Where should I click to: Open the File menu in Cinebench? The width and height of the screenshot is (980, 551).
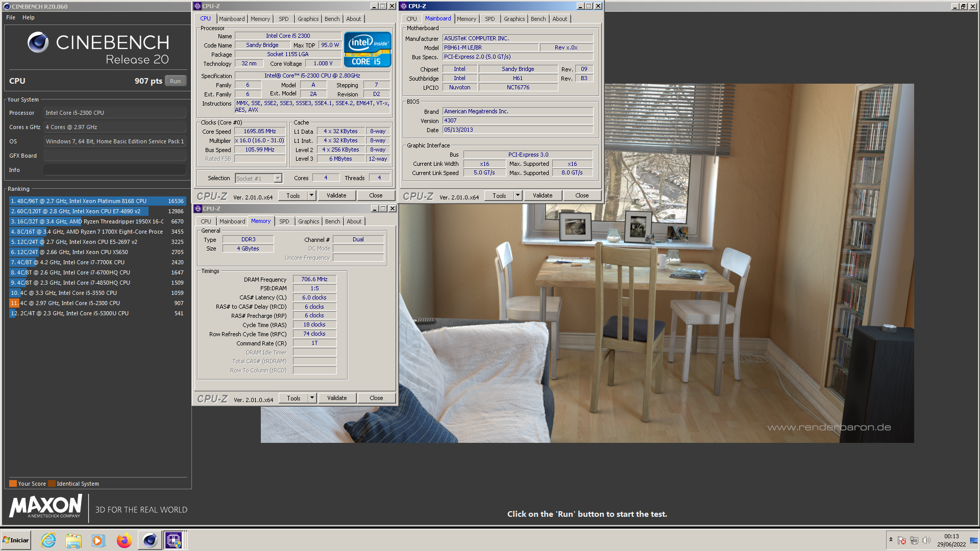pyautogui.click(x=11, y=17)
